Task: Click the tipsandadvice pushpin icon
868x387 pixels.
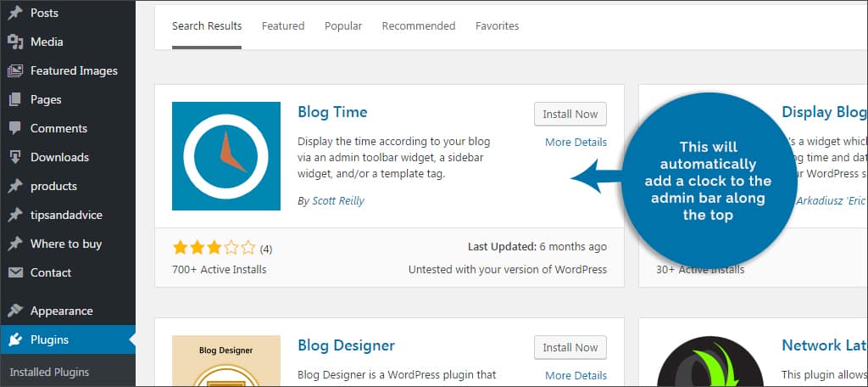Action: tap(15, 215)
